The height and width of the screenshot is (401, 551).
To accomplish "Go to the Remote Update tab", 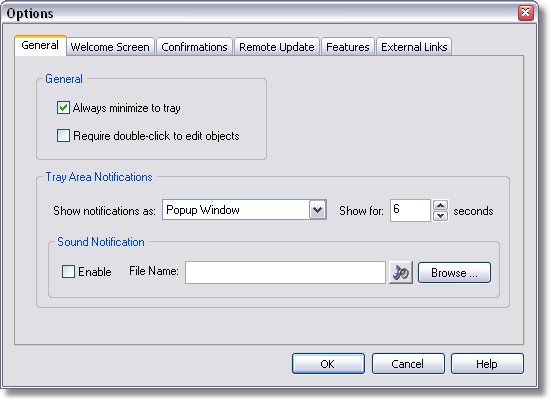I will click(x=277, y=47).
